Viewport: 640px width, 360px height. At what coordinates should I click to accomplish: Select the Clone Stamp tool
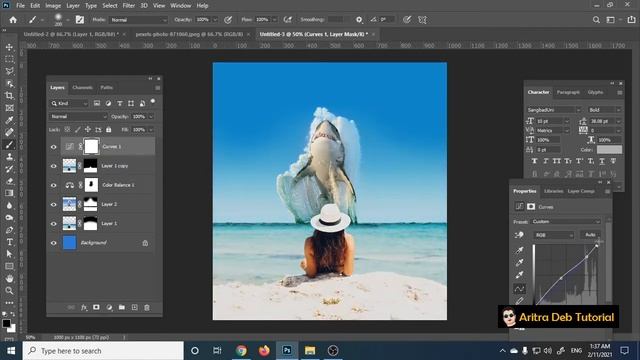pyautogui.click(x=9, y=157)
